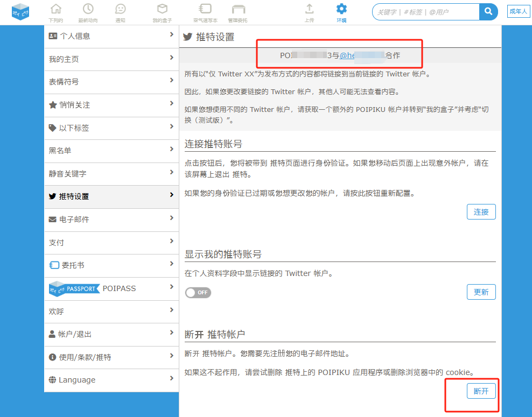Expand the 欢呼 row chevron
Screen dimensions: 532x417
(172, 310)
